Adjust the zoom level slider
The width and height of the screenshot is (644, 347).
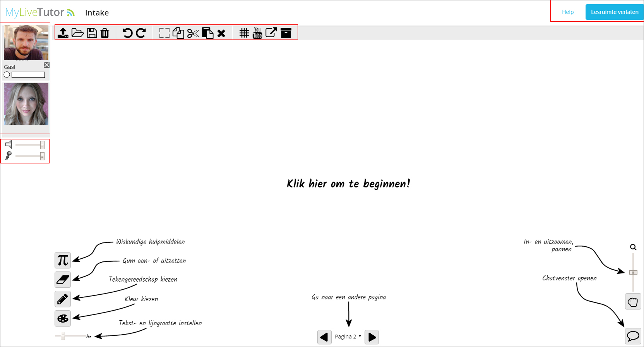click(633, 272)
